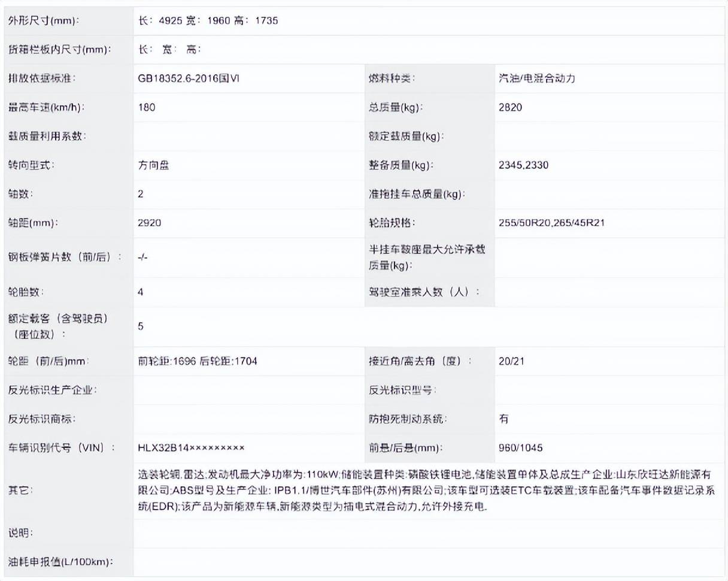The width and height of the screenshot is (728, 581).
Task: Click the 排放依据标准 cell
Action: click(42, 78)
